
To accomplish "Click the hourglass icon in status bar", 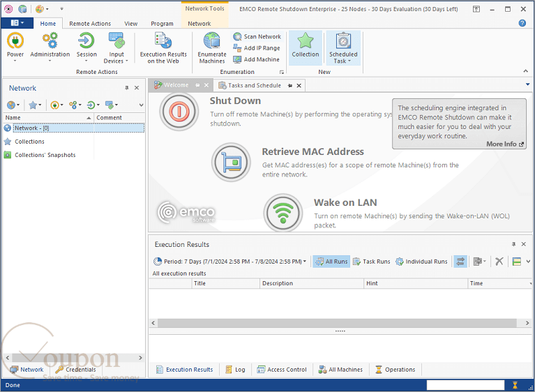I will pos(515,385).
